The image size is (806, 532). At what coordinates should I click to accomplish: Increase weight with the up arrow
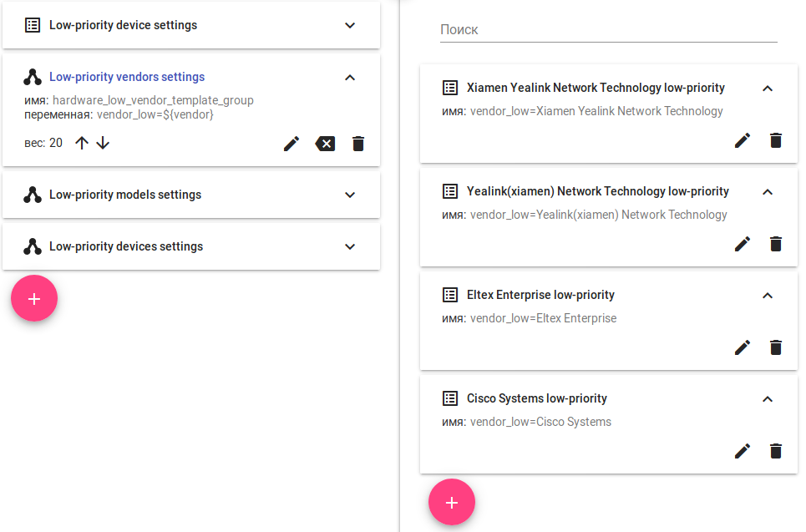tap(81, 143)
